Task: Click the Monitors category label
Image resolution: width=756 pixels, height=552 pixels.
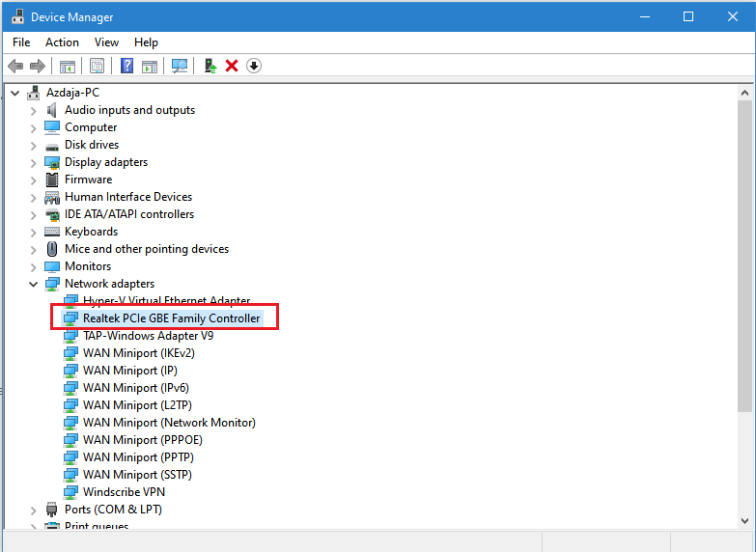Action: 88,266
